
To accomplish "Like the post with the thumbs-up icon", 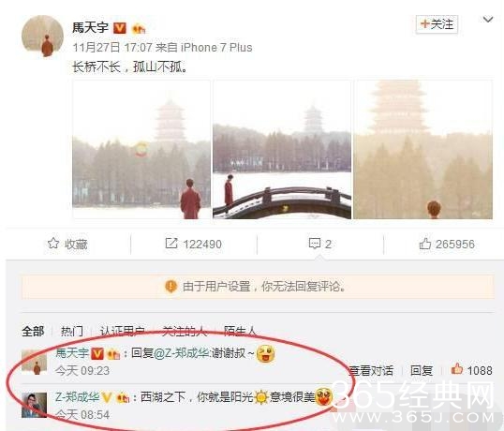I will tap(425, 244).
